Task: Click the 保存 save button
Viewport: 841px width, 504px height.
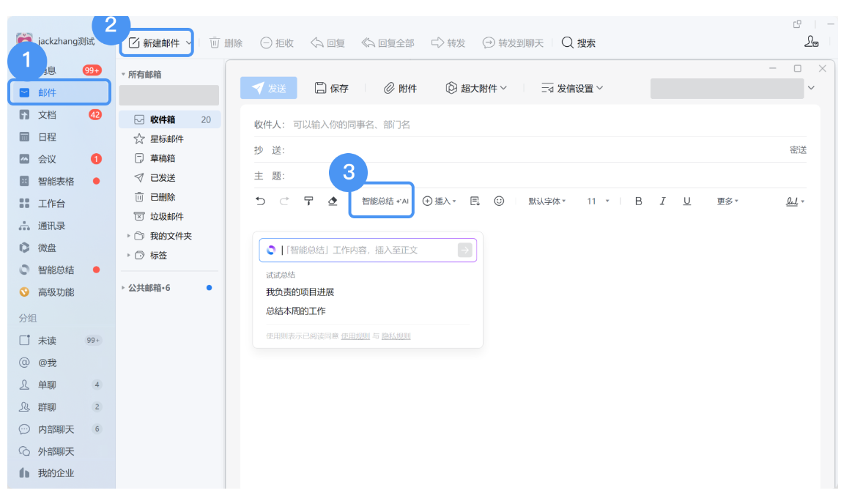Action: coord(331,88)
